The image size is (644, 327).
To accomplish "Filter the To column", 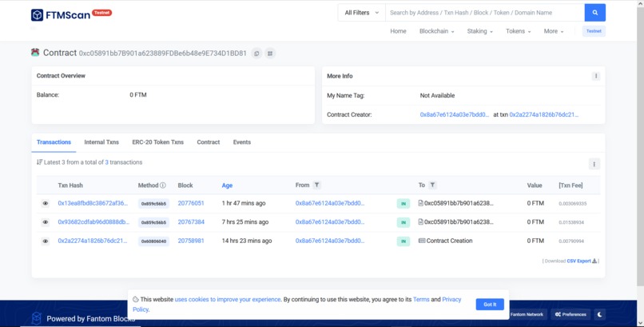I will (432, 185).
